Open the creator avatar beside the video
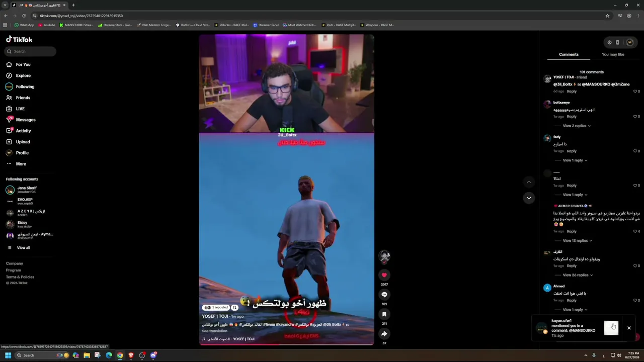The width and height of the screenshot is (644, 362). [x=384, y=256]
